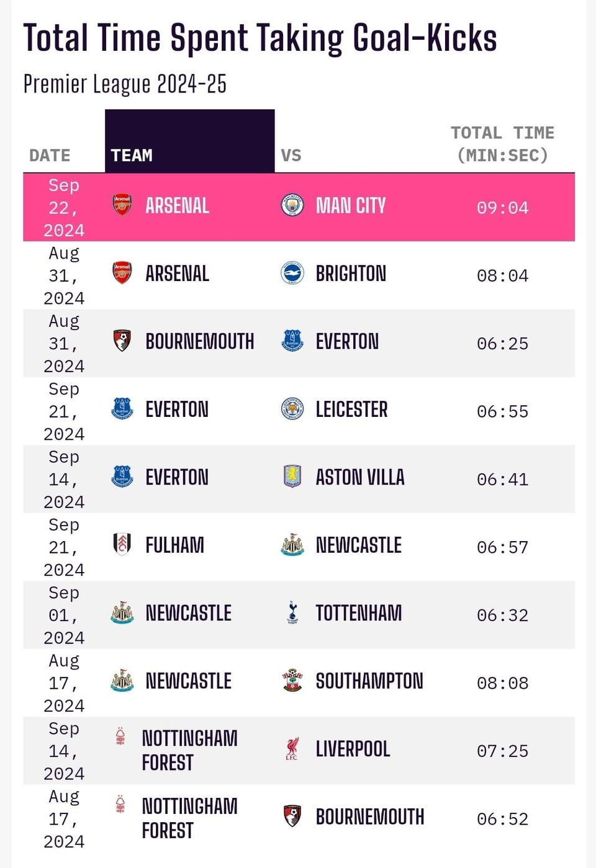596x868 pixels.
Task: Click the Tottenham crest icon
Action: point(292,612)
